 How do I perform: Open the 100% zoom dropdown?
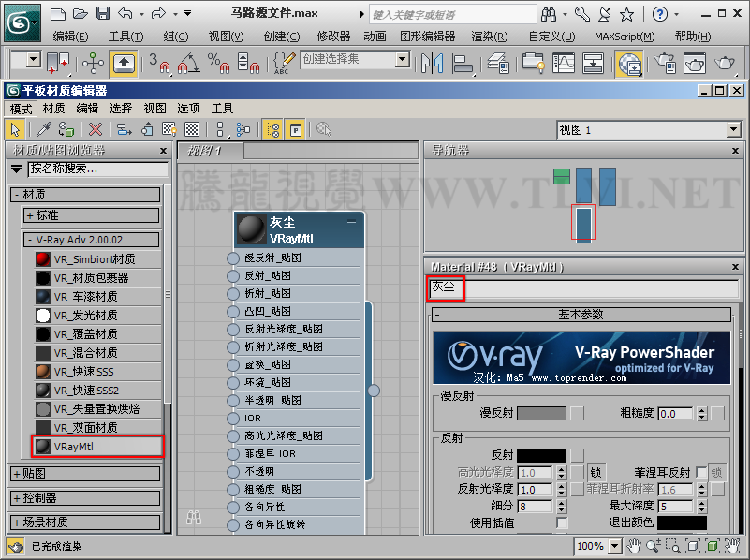pyautogui.click(x=614, y=546)
